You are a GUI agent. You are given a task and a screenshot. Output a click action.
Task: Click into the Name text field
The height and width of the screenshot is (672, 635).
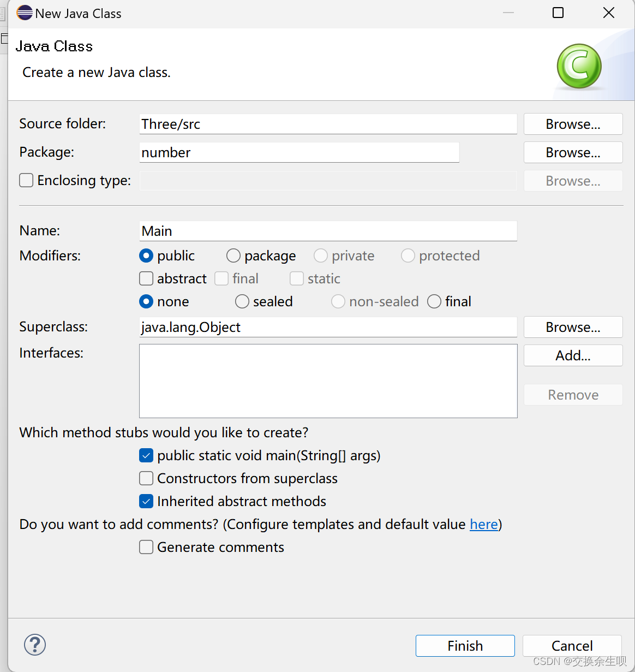pyautogui.click(x=328, y=231)
